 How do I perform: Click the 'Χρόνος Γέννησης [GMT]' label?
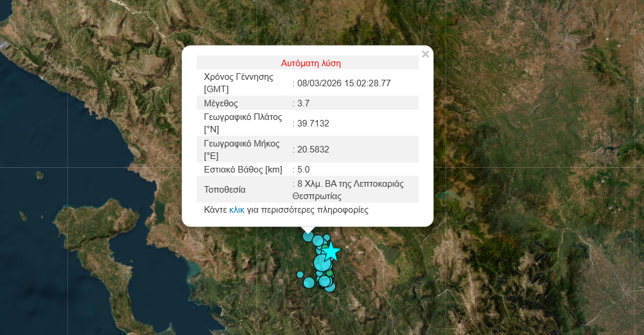pos(239,83)
